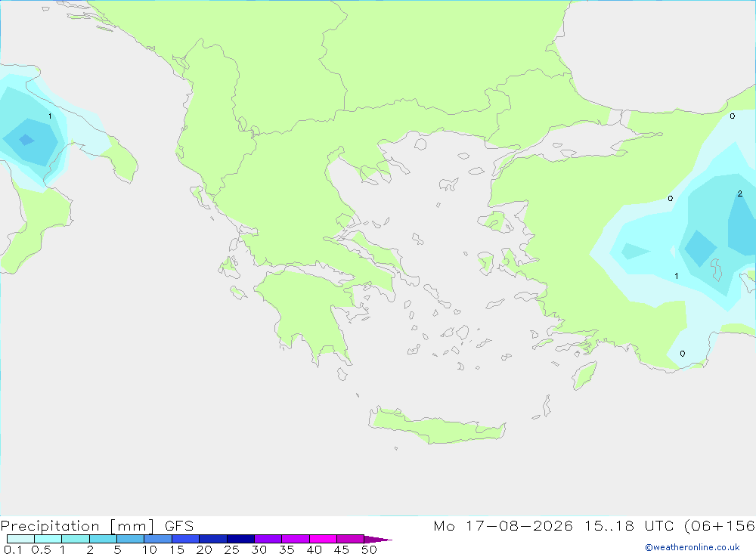756x554 pixels.
Task: Click the 'Mo' weekday abbreviation
Action: coord(444,525)
